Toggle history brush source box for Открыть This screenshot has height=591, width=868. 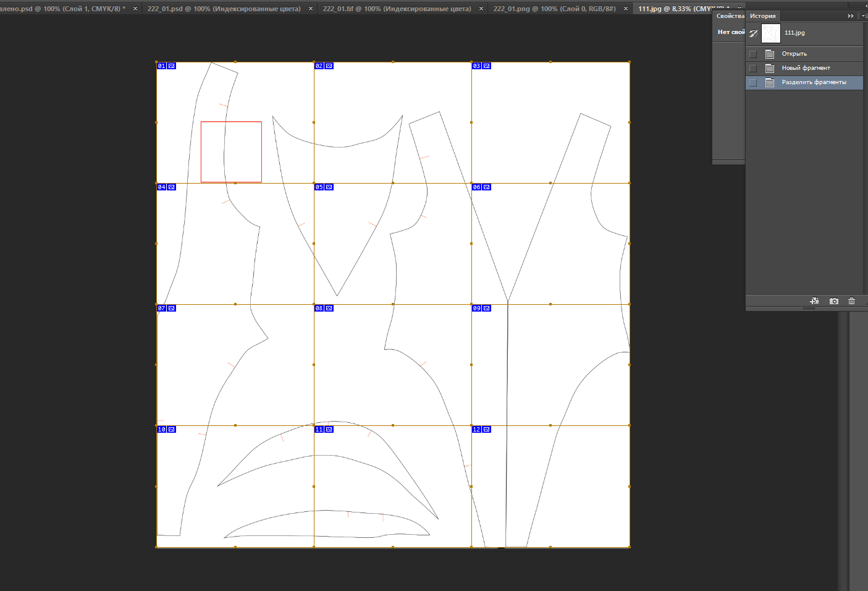click(752, 54)
